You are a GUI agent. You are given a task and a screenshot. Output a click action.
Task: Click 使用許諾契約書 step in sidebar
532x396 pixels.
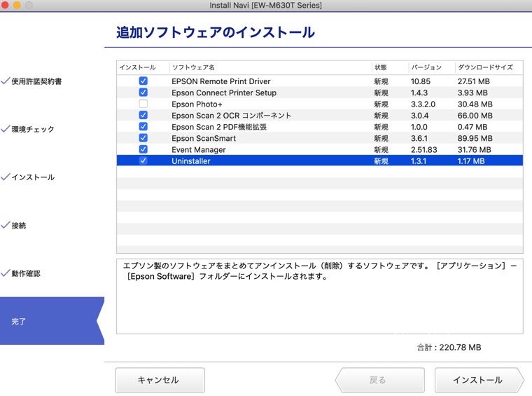36,81
